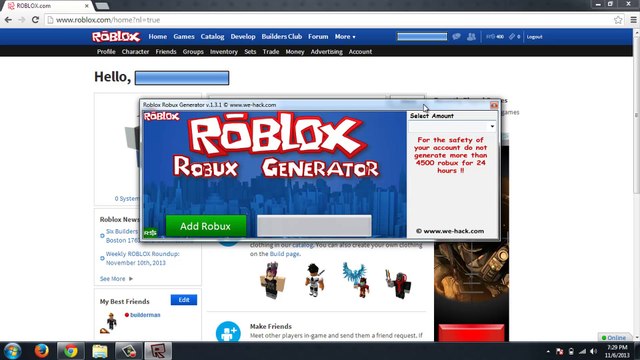
Task: Open Advertising in the sub-navigation
Action: (327, 52)
